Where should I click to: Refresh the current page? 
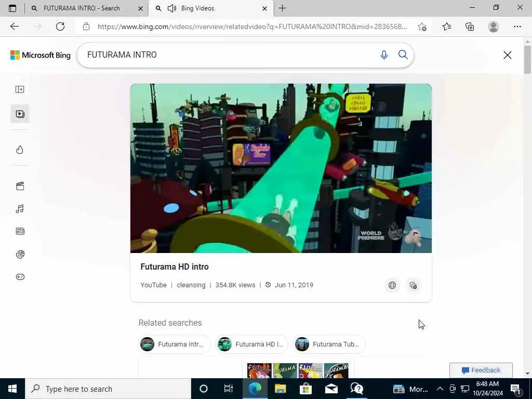[x=60, y=26]
